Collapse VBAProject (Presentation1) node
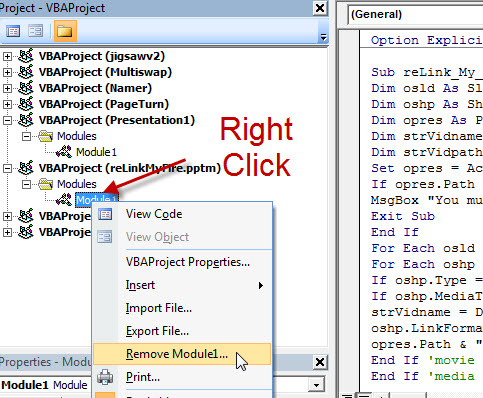This screenshot has height=398, width=483. pos(7,120)
